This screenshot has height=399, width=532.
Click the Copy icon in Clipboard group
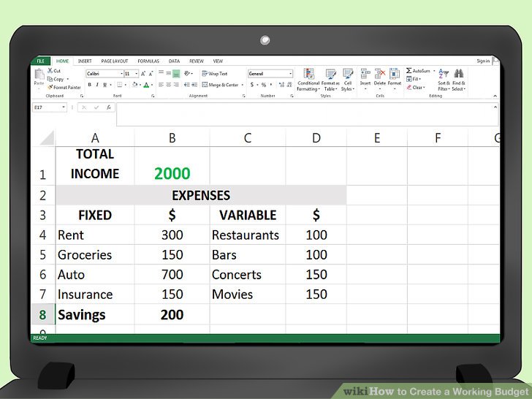[50, 79]
